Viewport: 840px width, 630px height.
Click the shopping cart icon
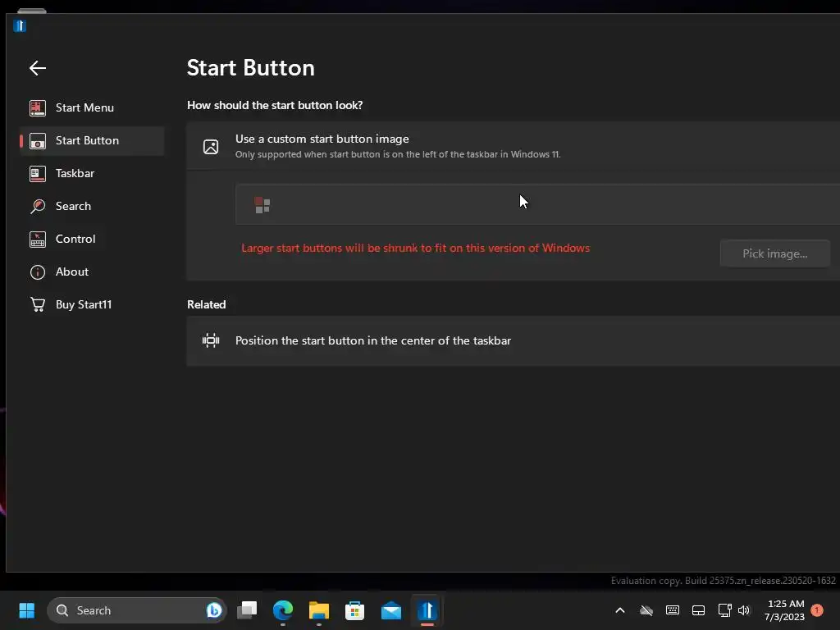point(38,305)
